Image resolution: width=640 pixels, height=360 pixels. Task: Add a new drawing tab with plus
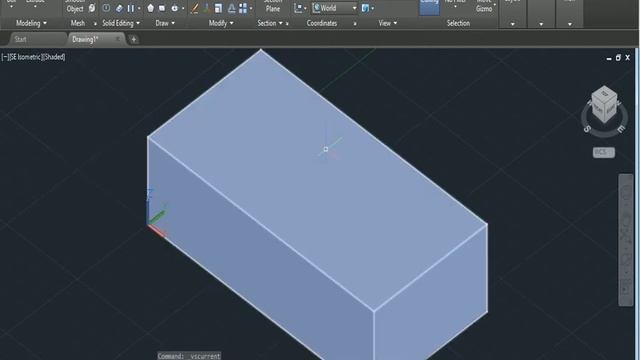(133, 40)
